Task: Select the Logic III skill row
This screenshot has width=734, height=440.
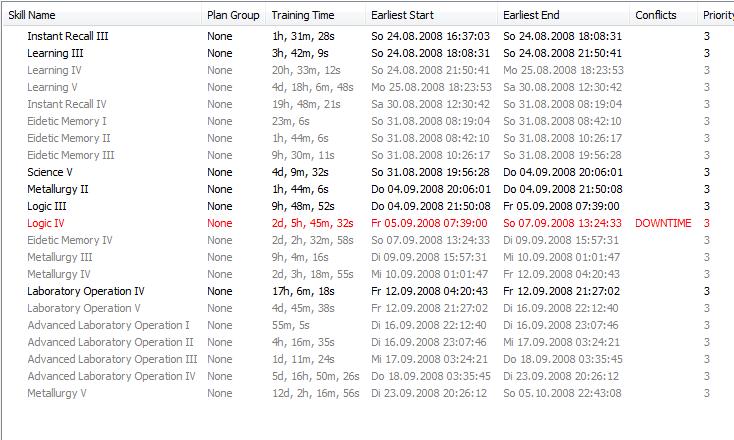Action: (47, 206)
